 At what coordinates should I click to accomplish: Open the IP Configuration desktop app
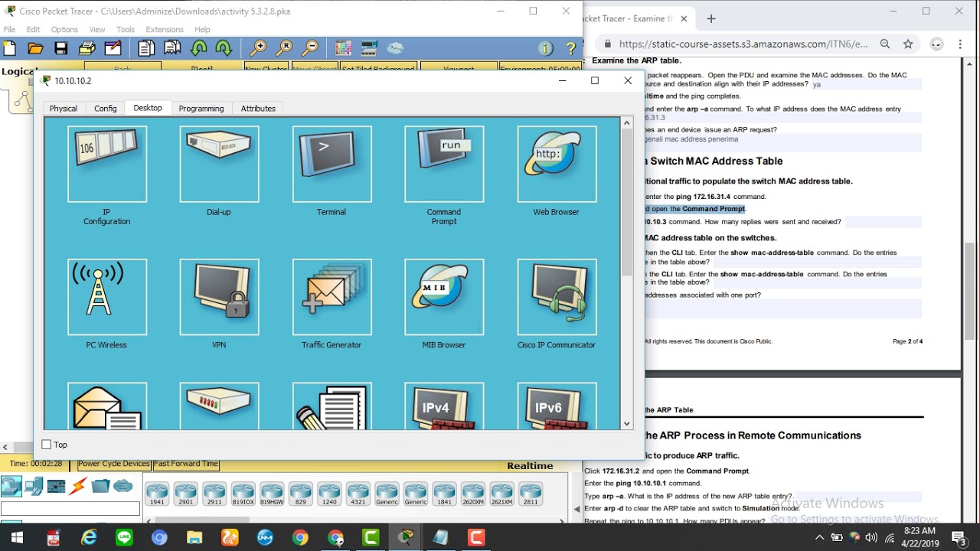coord(107,165)
